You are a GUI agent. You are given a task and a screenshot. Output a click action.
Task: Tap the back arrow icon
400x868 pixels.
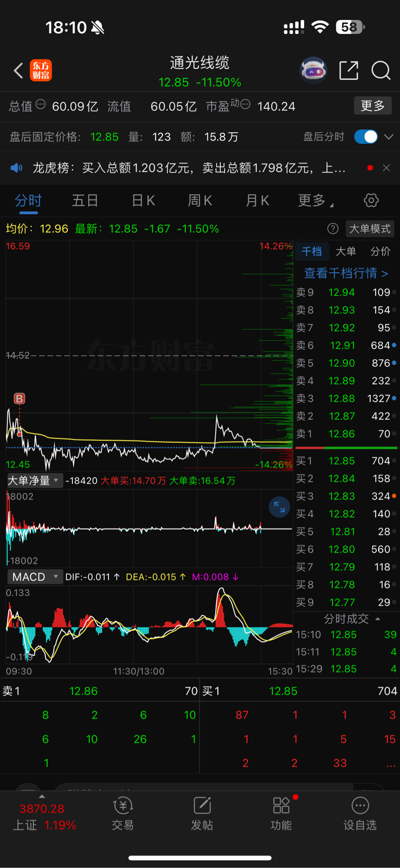[19, 70]
